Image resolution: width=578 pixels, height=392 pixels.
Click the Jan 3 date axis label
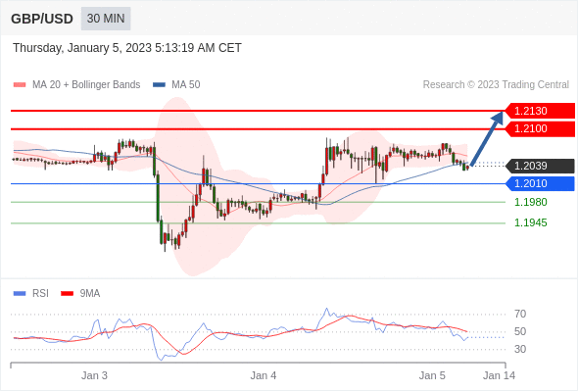(x=94, y=375)
